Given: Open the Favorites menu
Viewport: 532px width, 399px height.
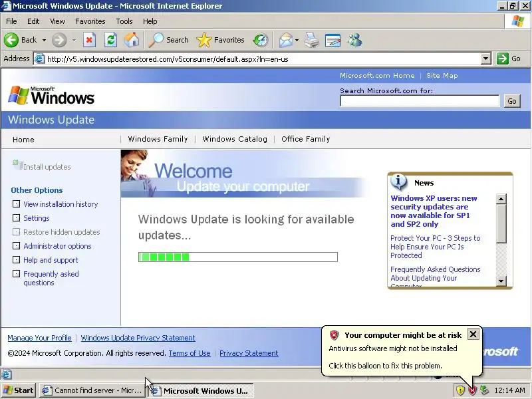Looking at the screenshot, I should [x=90, y=21].
